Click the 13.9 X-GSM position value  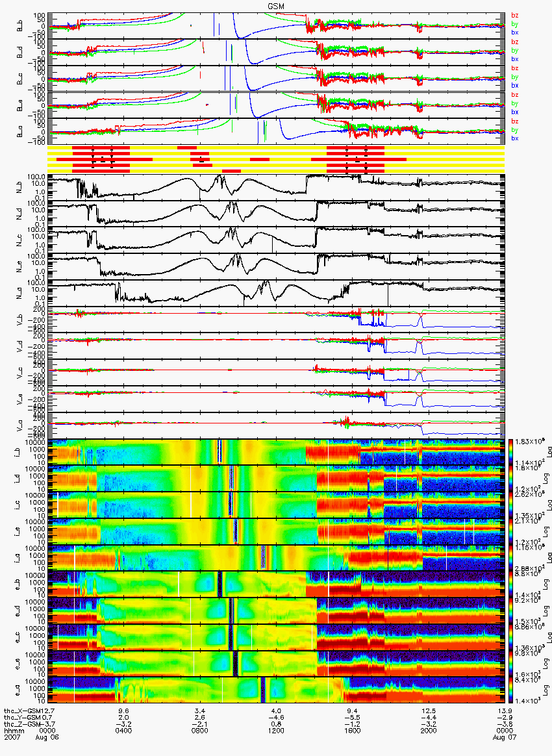pyautogui.click(x=505, y=711)
